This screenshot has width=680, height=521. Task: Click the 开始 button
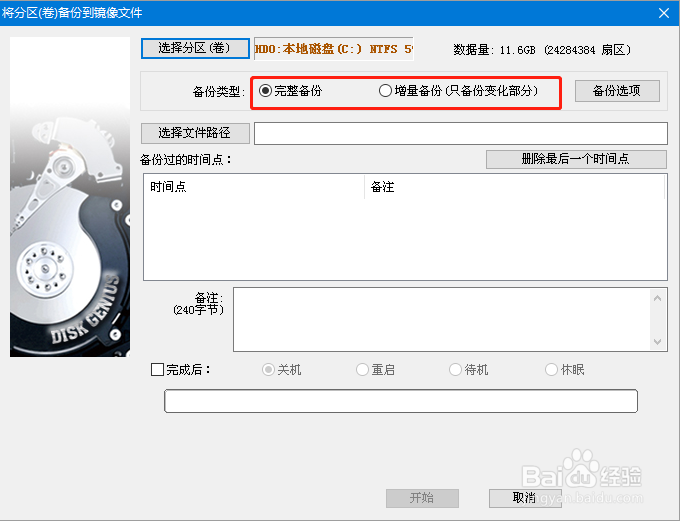[x=422, y=498]
